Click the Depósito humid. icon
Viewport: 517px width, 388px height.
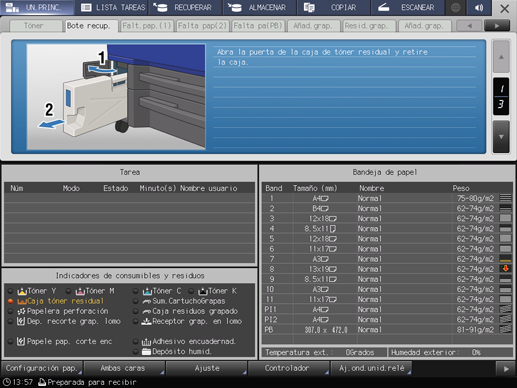coord(146,351)
